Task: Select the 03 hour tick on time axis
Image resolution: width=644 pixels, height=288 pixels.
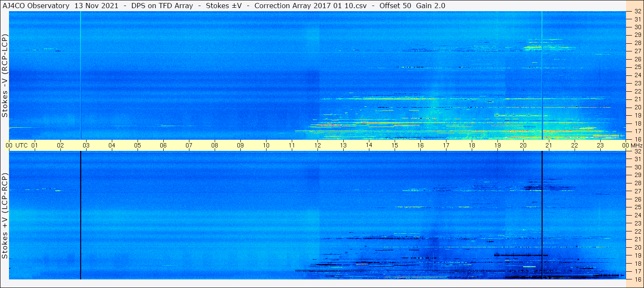Action: pos(86,145)
